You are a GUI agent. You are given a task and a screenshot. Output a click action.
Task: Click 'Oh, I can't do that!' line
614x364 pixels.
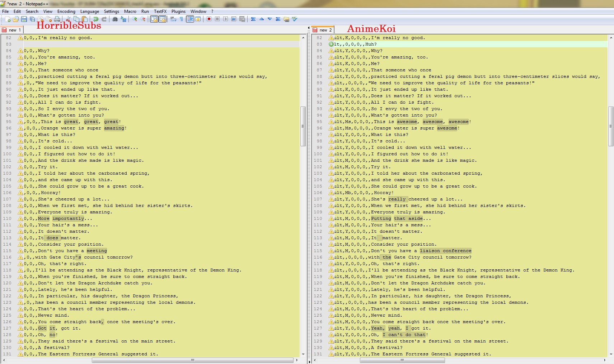coord(400,335)
